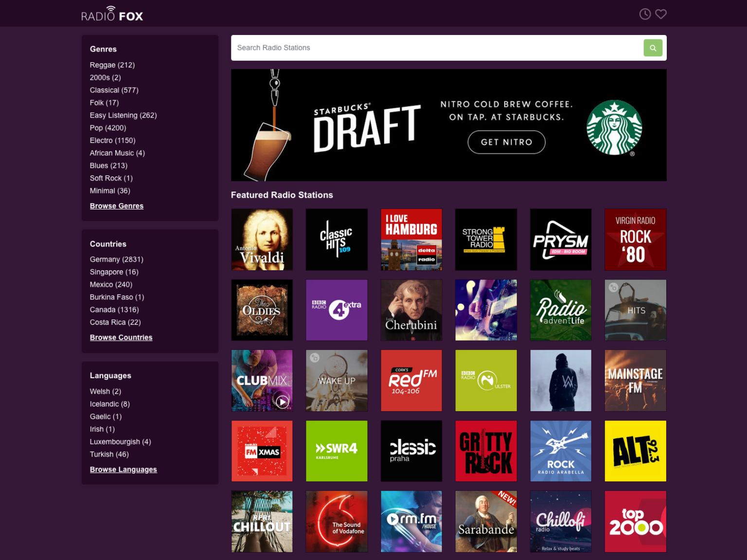
Task: Click the green search magnifier button
Action: (653, 48)
